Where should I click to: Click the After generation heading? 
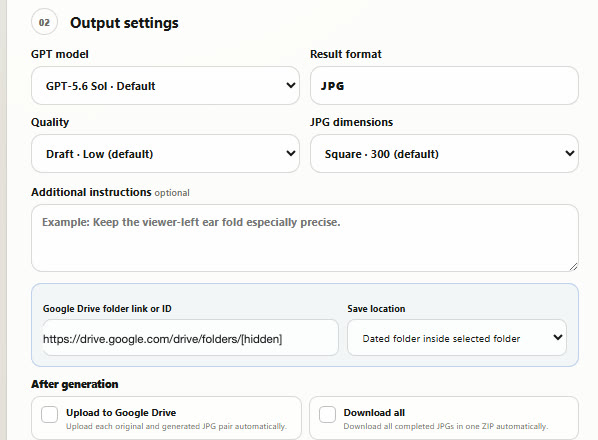click(x=75, y=384)
